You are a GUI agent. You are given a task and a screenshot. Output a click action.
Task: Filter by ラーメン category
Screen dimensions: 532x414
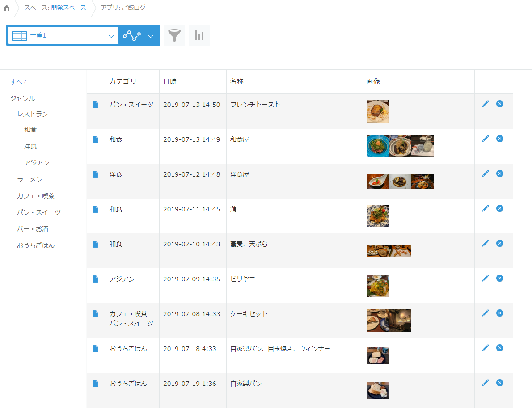tap(30, 179)
